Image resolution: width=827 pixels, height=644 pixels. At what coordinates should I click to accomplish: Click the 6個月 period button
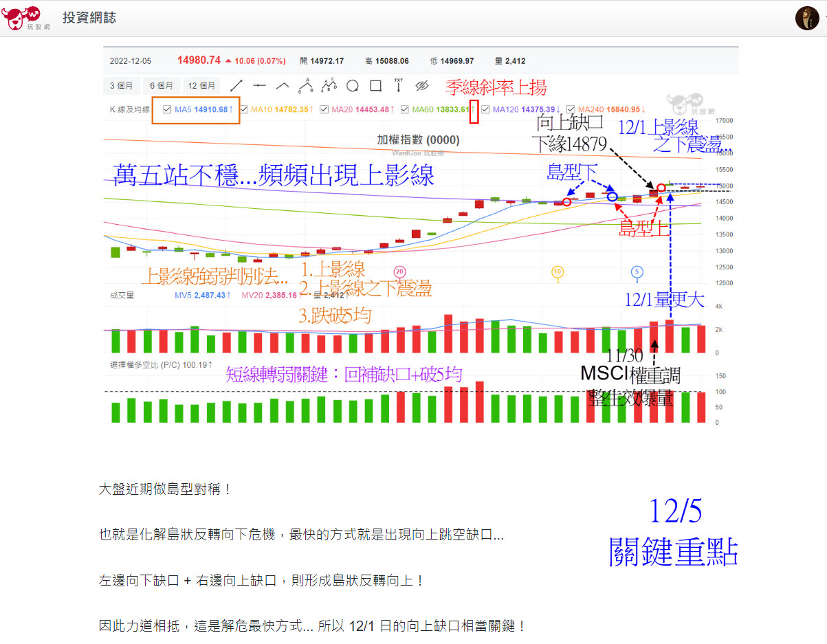[x=162, y=85]
